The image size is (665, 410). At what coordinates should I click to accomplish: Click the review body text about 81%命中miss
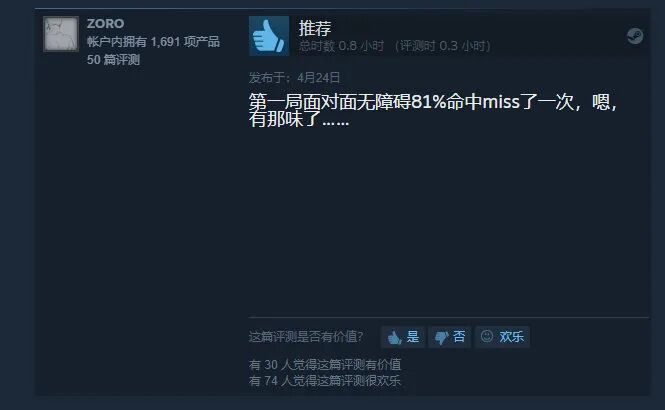pos(433,110)
